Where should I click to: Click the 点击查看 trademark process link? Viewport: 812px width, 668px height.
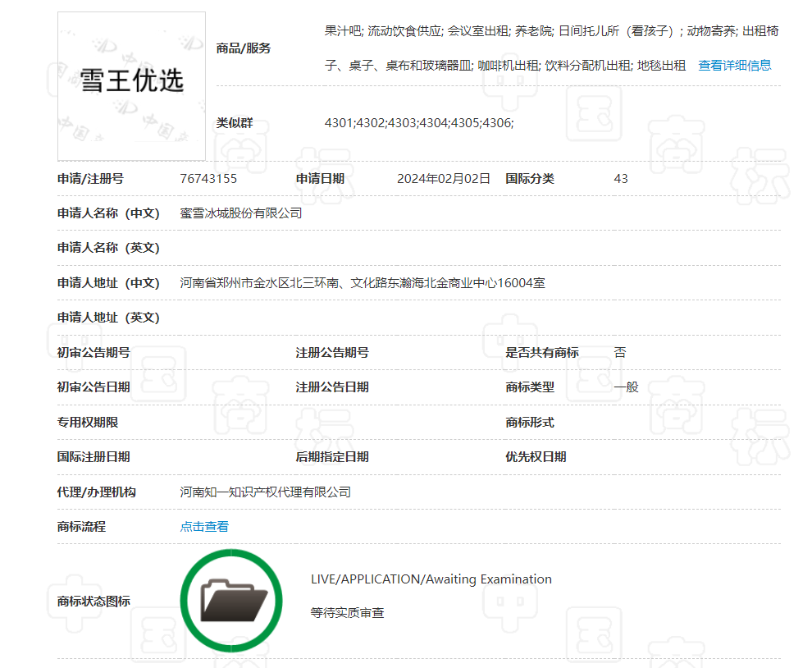[x=204, y=527]
